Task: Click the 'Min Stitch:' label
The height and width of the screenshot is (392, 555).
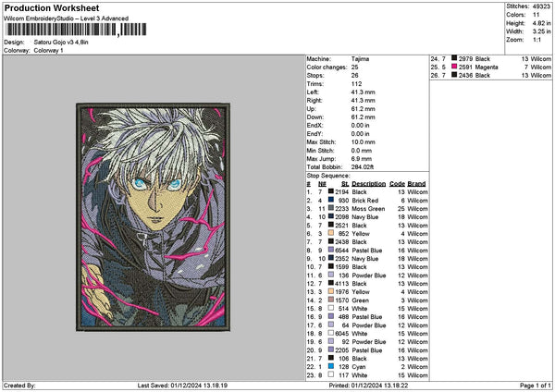Action: tap(320, 151)
